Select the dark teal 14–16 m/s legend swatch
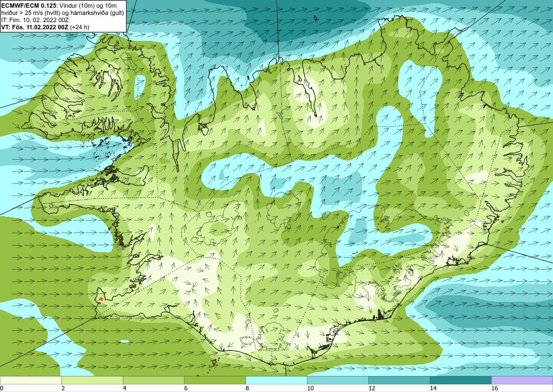Screen dimensions: 553x392 (460, 380)
